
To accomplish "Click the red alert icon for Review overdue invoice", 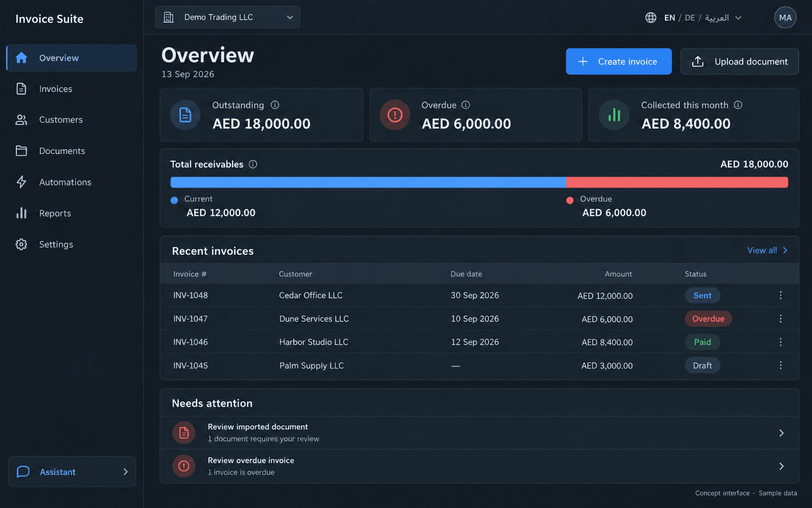I will click(x=184, y=466).
